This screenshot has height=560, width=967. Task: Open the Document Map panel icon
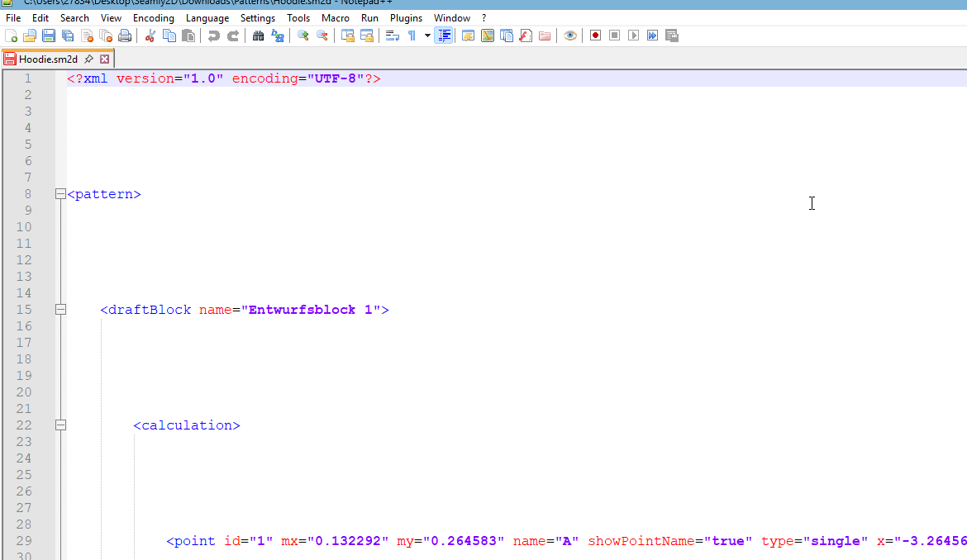tap(488, 36)
